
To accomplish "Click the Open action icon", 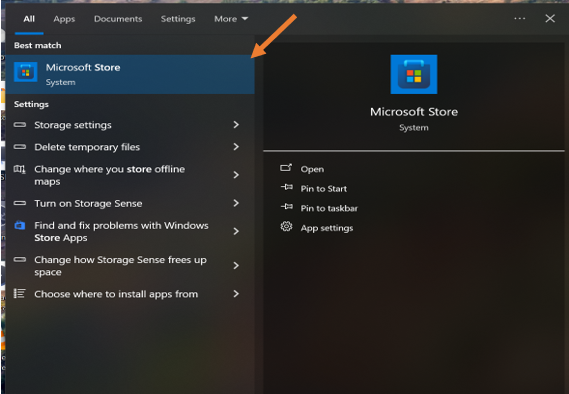I will pyautogui.click(x=286, y=168).
